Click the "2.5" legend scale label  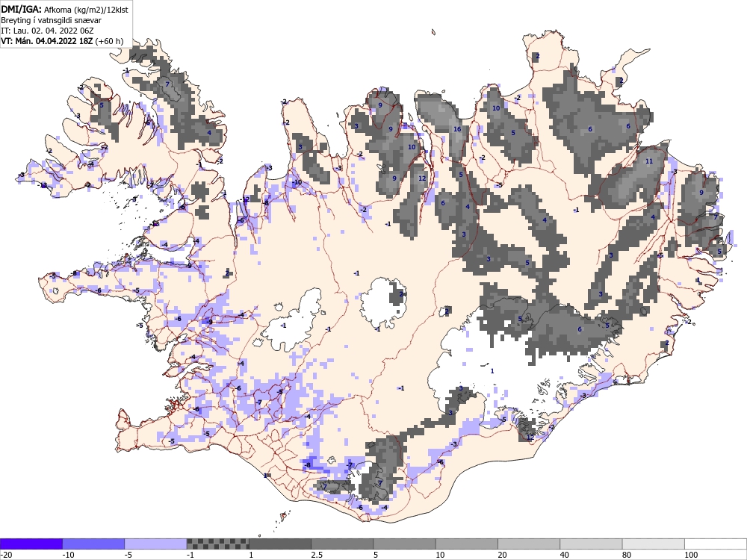point(316,556)
